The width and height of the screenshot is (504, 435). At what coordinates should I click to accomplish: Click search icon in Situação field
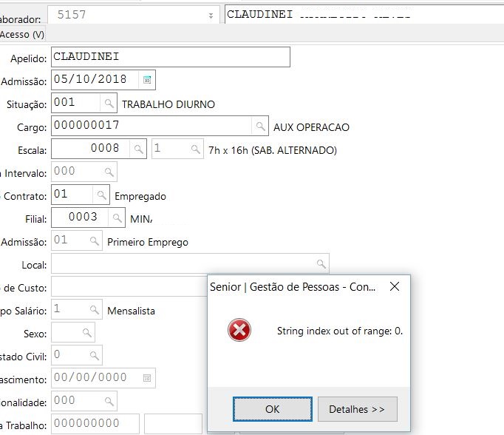[108, 104]
